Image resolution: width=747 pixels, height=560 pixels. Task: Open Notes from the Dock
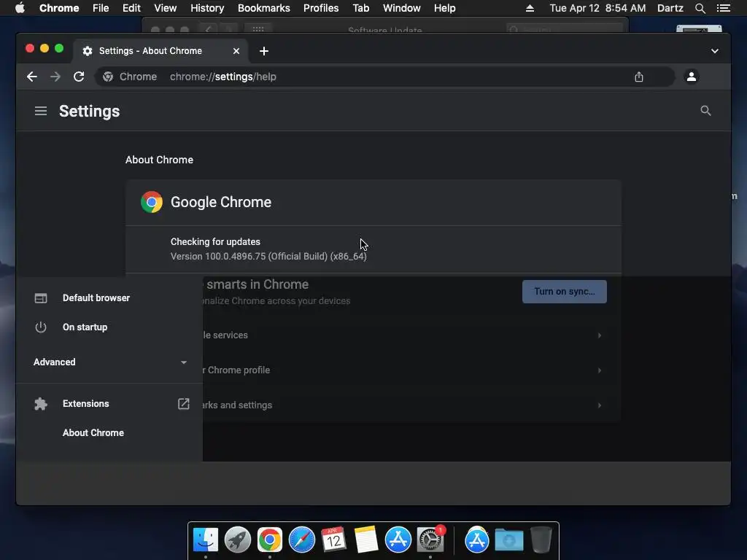(366, 540)
